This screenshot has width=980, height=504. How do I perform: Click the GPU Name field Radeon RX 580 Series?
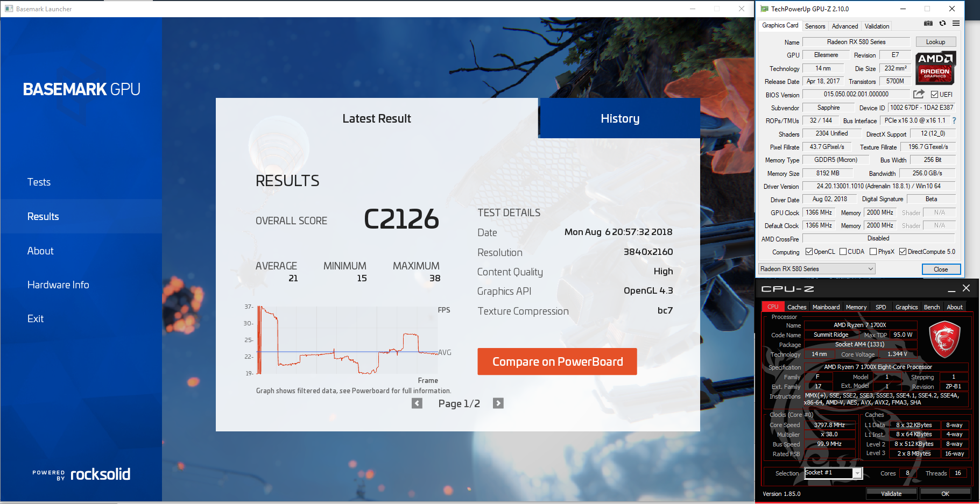[x=856, y=42]
